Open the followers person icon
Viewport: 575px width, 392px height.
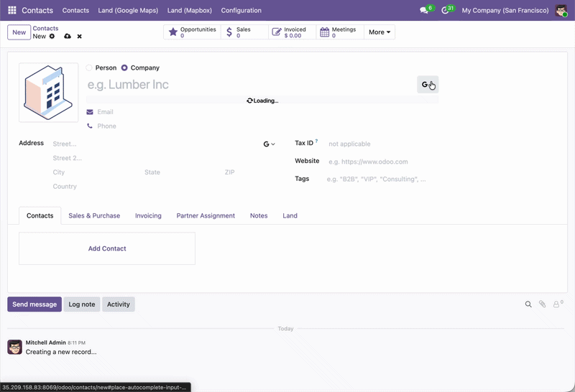[x=558, y=304]
